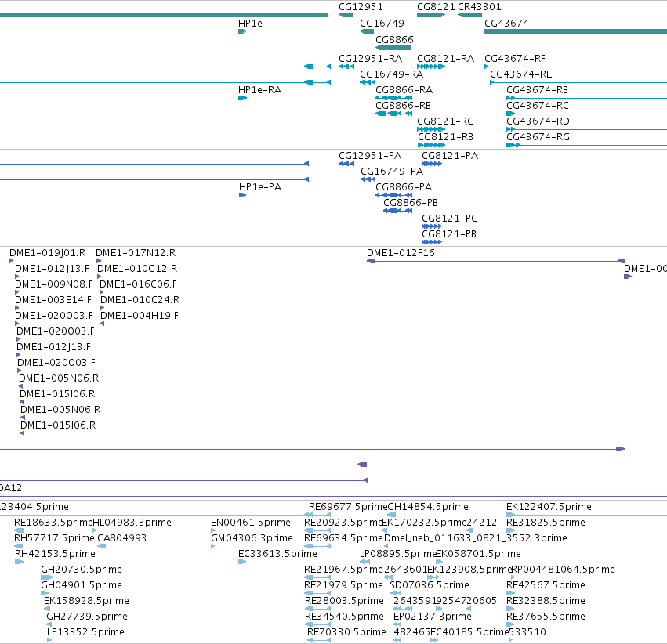Open transcript CG43674-RC

537,106
